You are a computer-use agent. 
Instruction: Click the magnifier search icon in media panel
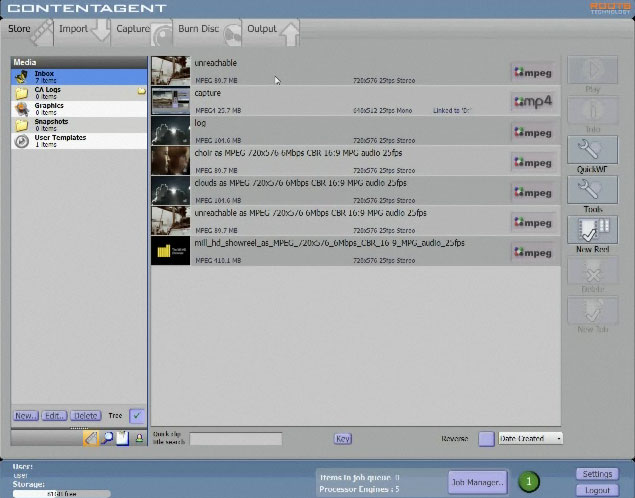pyautogui.click(x=106, y=438)
